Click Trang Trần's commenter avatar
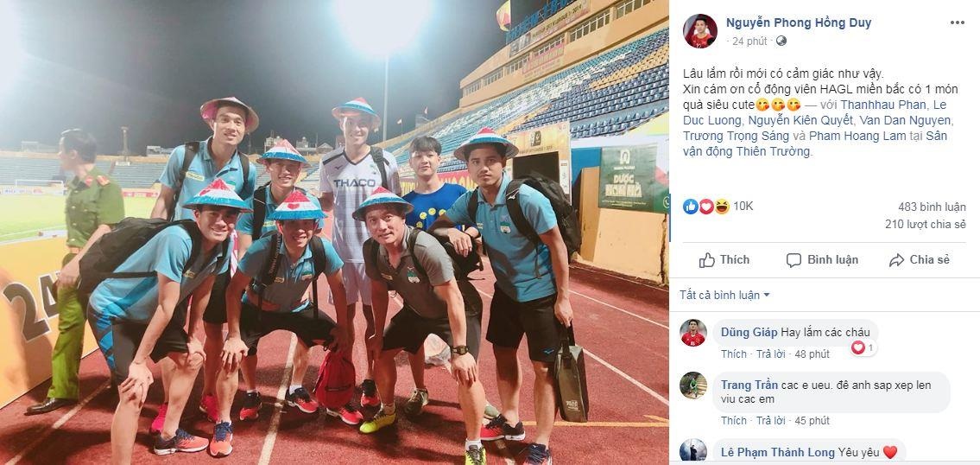 693,385
